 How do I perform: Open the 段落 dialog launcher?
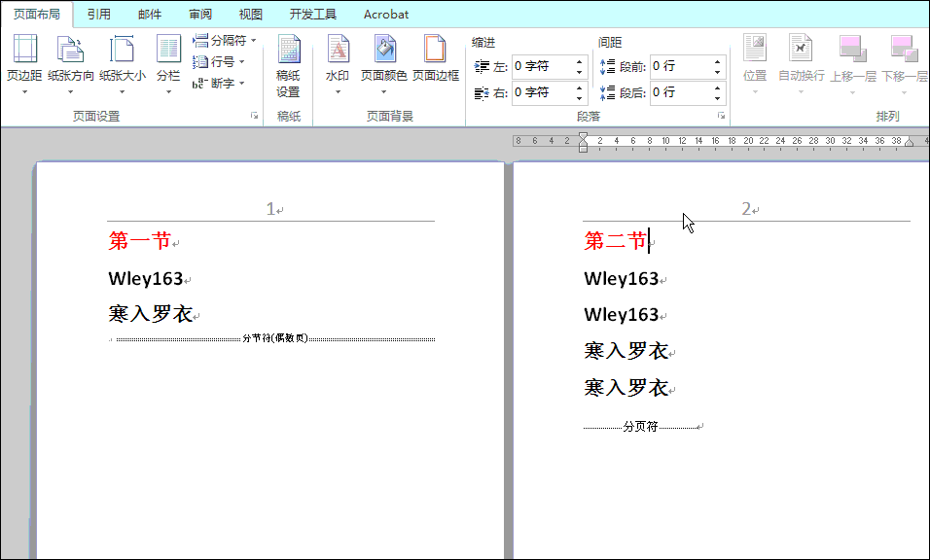pos(721,116)
